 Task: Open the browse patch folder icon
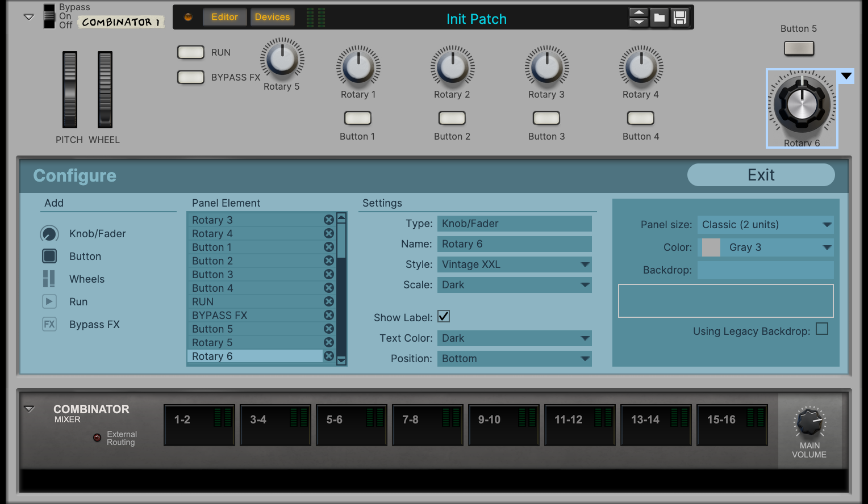(659, 18)
